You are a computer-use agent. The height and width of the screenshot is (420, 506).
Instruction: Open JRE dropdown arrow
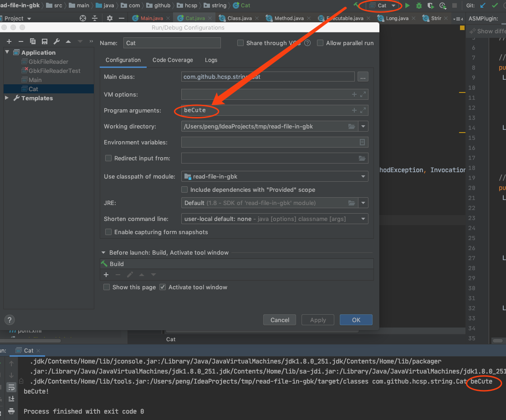coord(363,203)
